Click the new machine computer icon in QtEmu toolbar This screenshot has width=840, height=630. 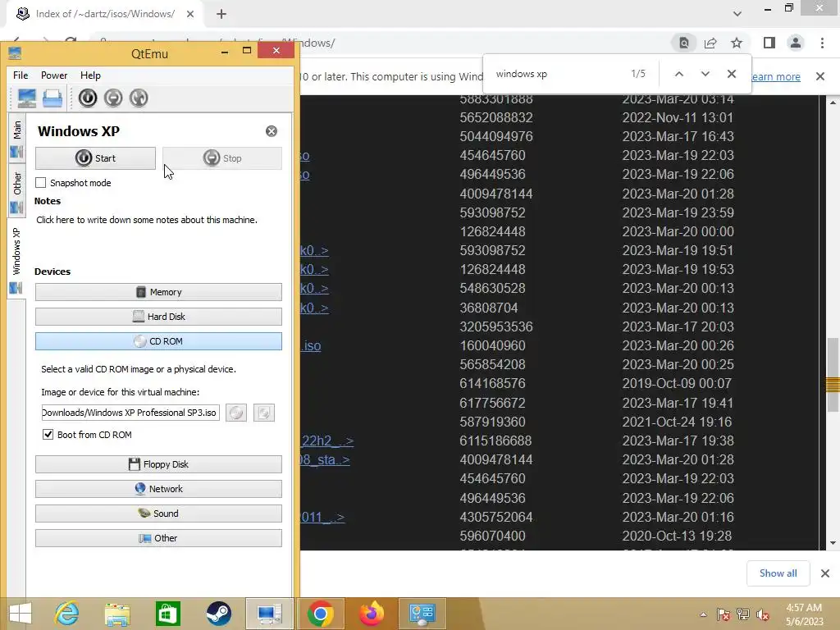pos(27,98)
